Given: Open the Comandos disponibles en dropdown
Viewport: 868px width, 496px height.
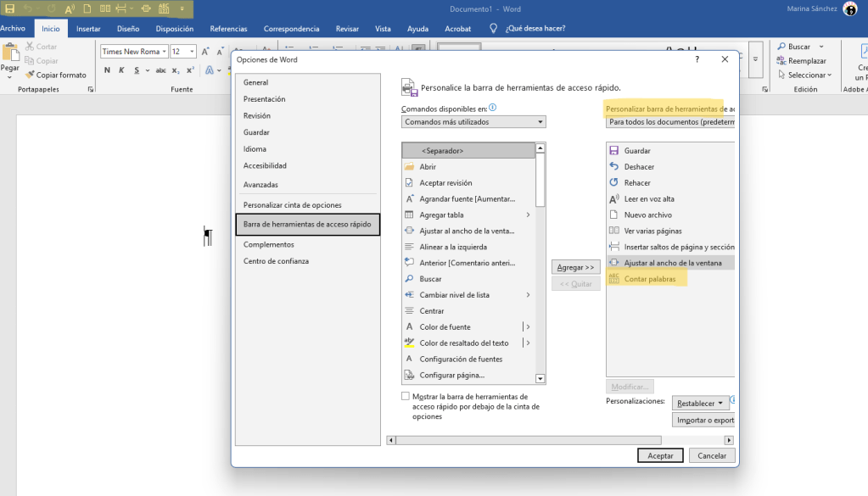Looking at the screenshot, I should (x=473, y=122).
